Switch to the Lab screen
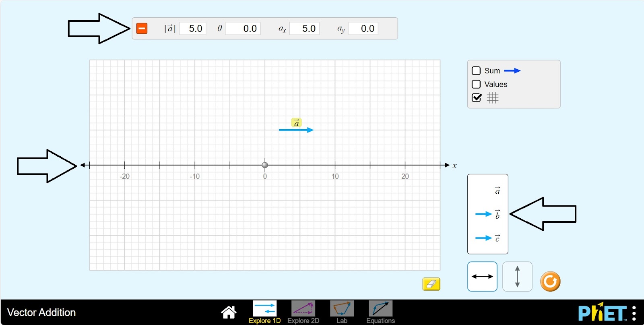The height and width of the screenshot is (325, 644). click(342, 312)
